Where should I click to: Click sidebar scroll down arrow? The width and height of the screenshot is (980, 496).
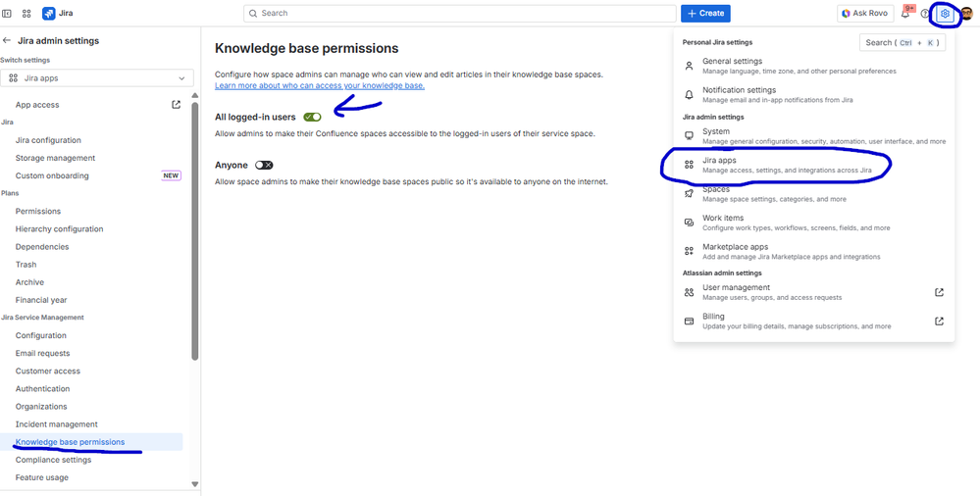click(195, 484)
